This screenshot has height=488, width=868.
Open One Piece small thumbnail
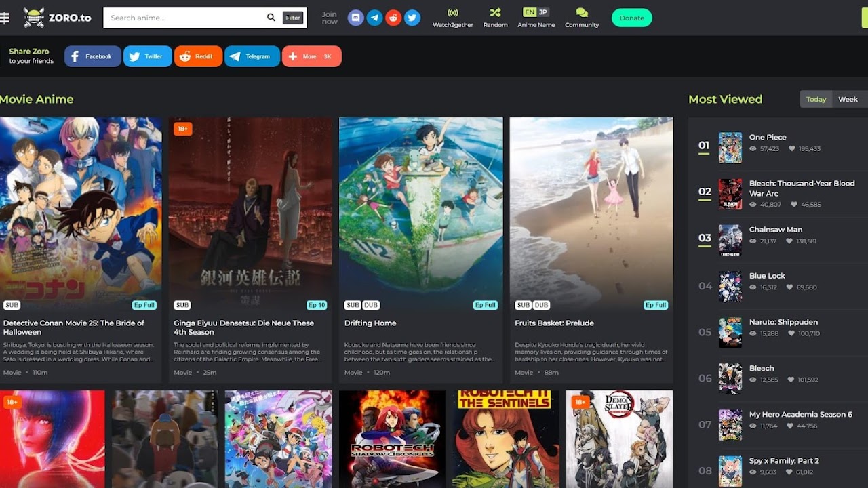(730, 148)
